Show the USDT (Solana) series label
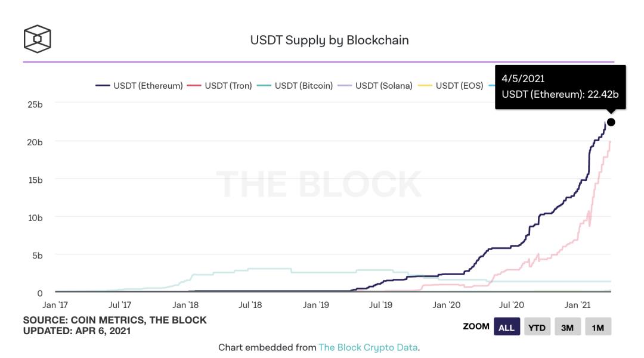This screenshot has width=644, height=358. [383, 86]
